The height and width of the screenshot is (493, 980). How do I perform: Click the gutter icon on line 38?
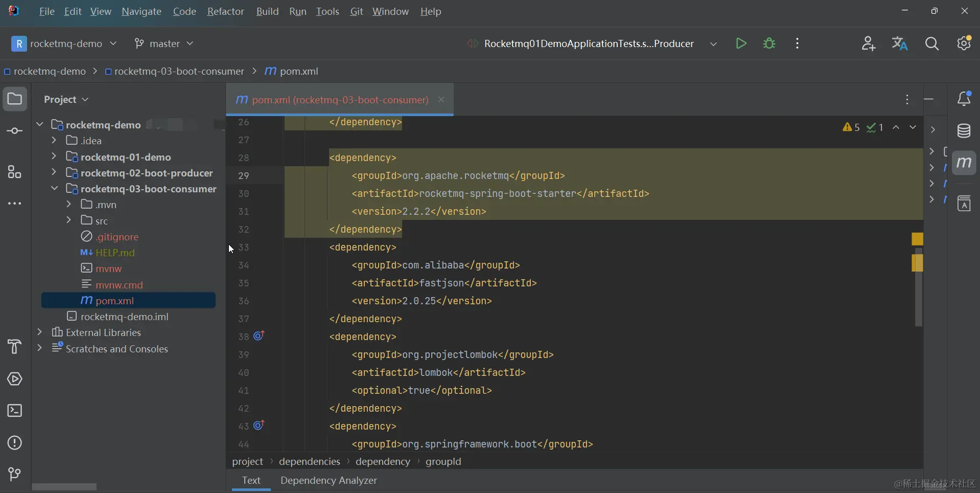pos(259,336)
